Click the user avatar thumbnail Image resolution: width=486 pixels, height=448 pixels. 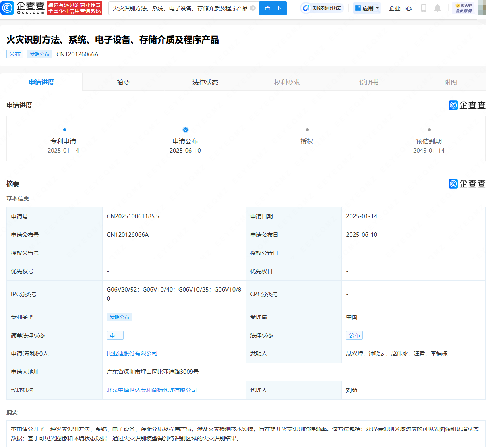coord(482,8)
